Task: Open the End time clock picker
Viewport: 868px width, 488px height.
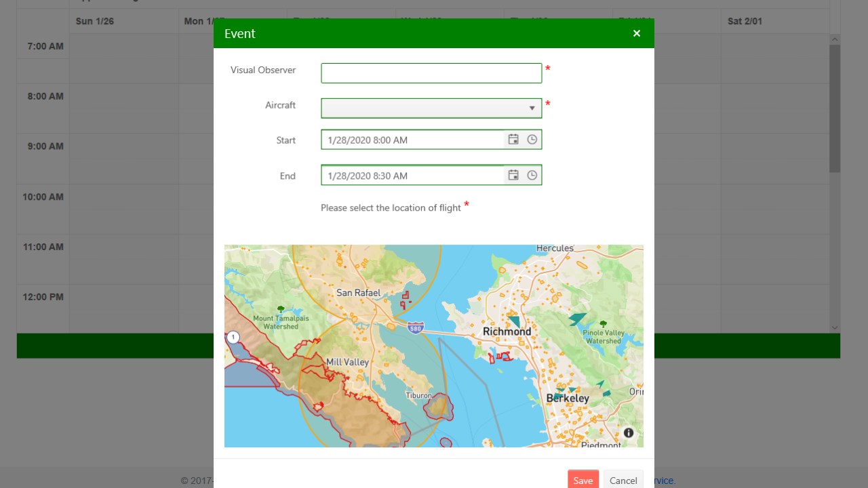Action: point(532,176)
